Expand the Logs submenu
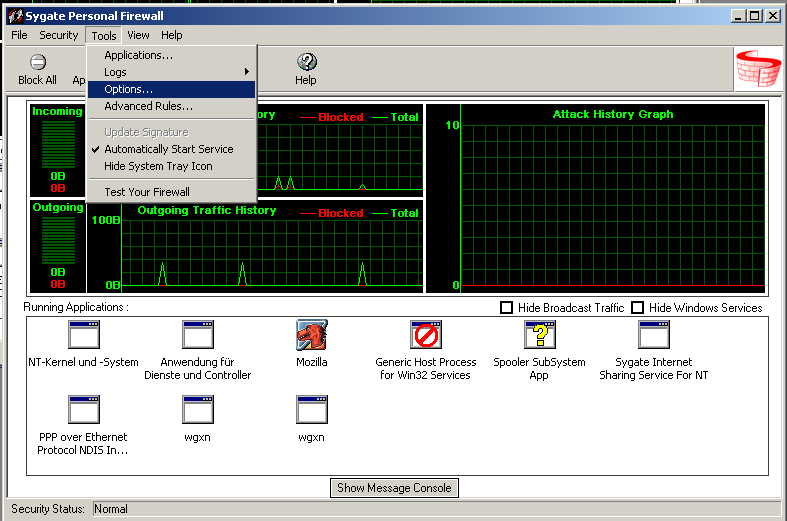This screenshot has width=787, height=521. [x=171, y=72]
